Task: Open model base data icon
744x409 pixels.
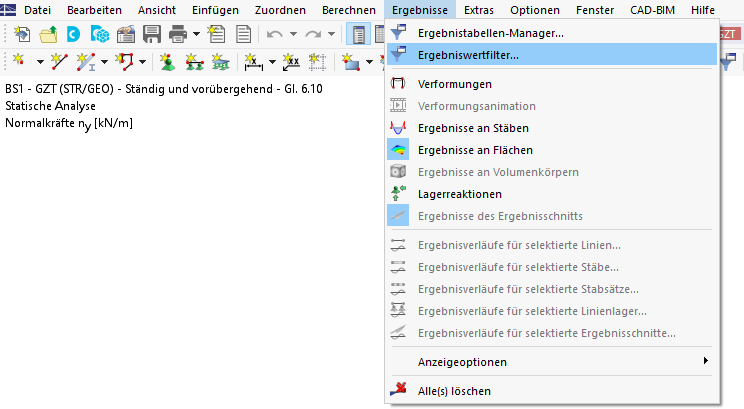Action: (x=126, y=34)
